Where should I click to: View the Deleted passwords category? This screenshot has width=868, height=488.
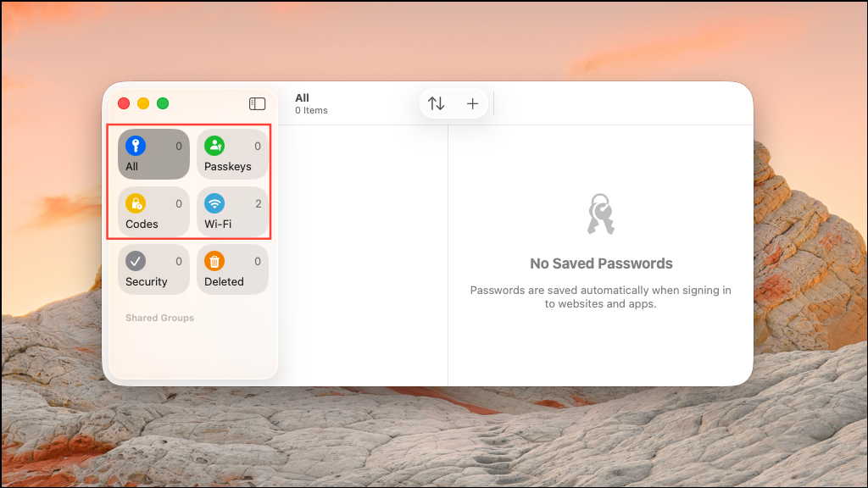(232, 269)
